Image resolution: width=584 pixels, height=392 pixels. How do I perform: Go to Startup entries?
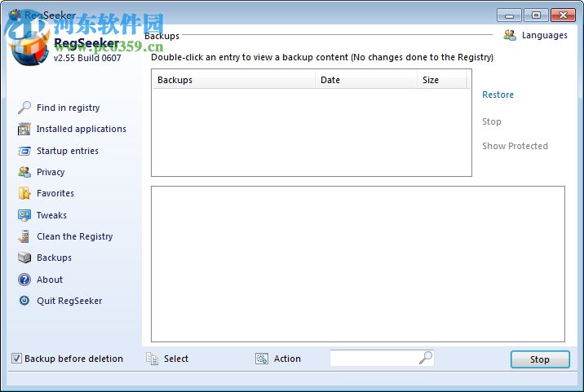point(68,151)
